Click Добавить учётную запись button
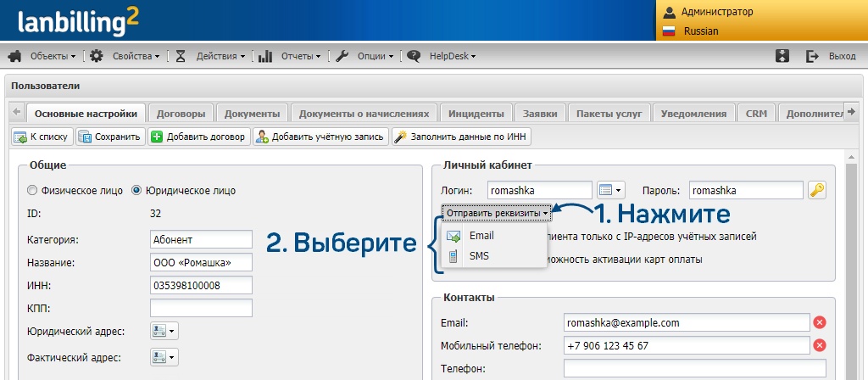The width and height of the screenshot is (868, 380). click(x=320, y=137)
